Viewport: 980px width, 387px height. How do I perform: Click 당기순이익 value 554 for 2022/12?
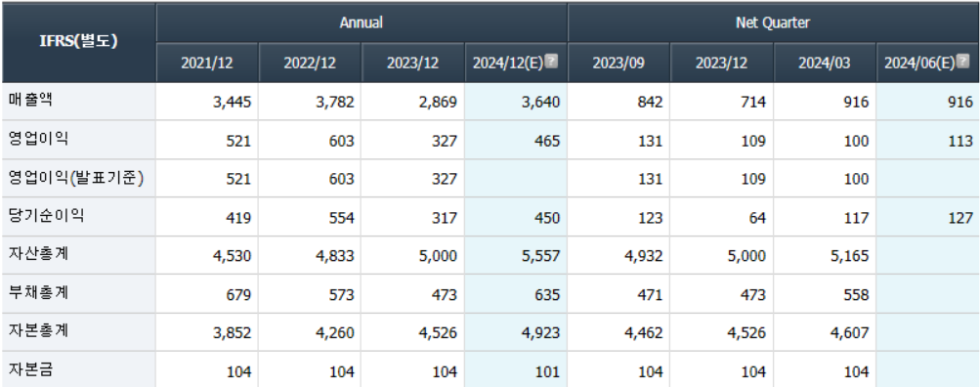click(343, 218)
